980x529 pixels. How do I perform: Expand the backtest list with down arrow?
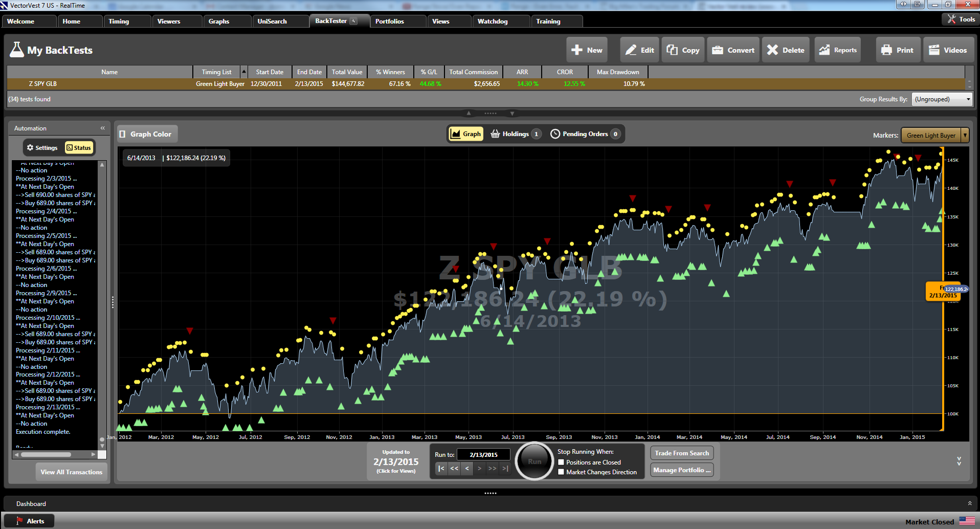coord(512,113)
